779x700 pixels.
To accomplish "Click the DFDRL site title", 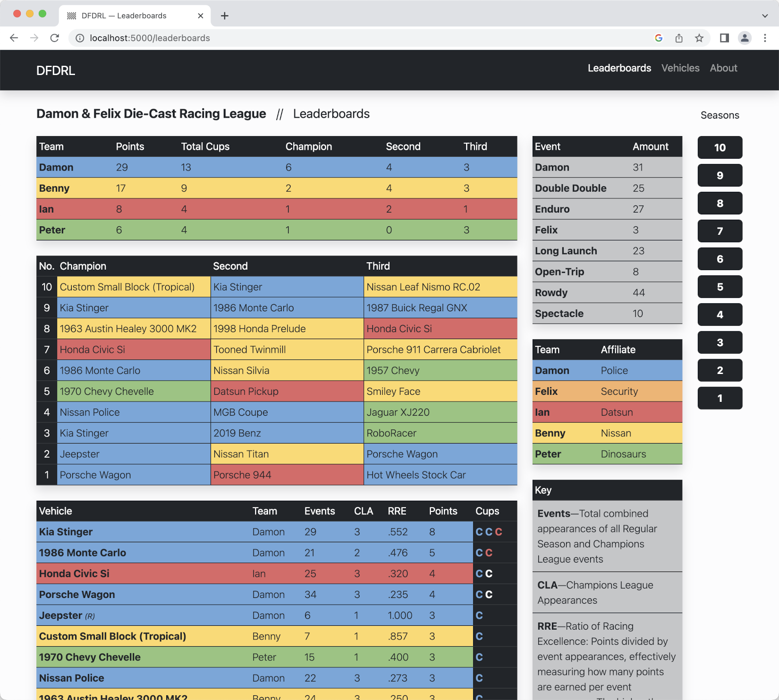I will 55,70.
